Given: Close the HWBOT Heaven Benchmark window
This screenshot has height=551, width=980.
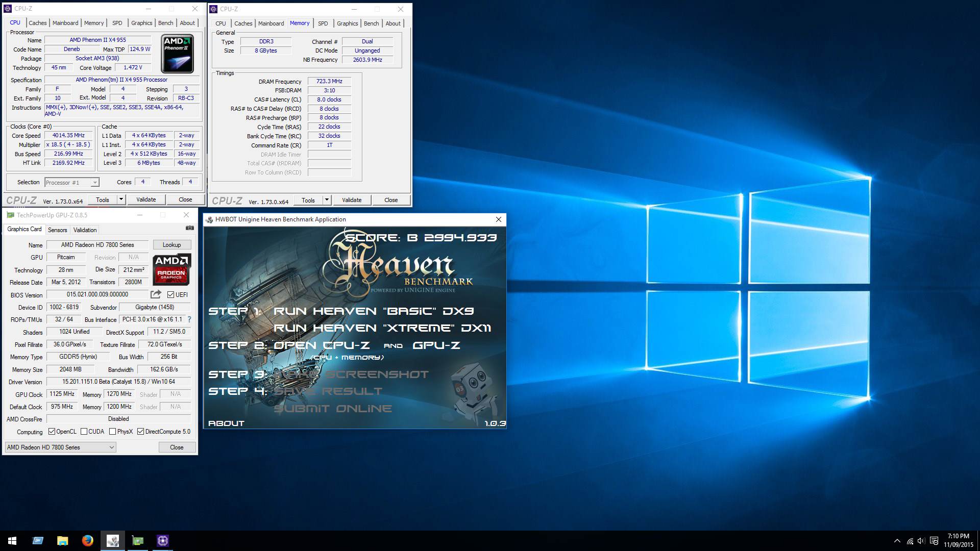Looking at the screenshot, I should tap(499, 219).
